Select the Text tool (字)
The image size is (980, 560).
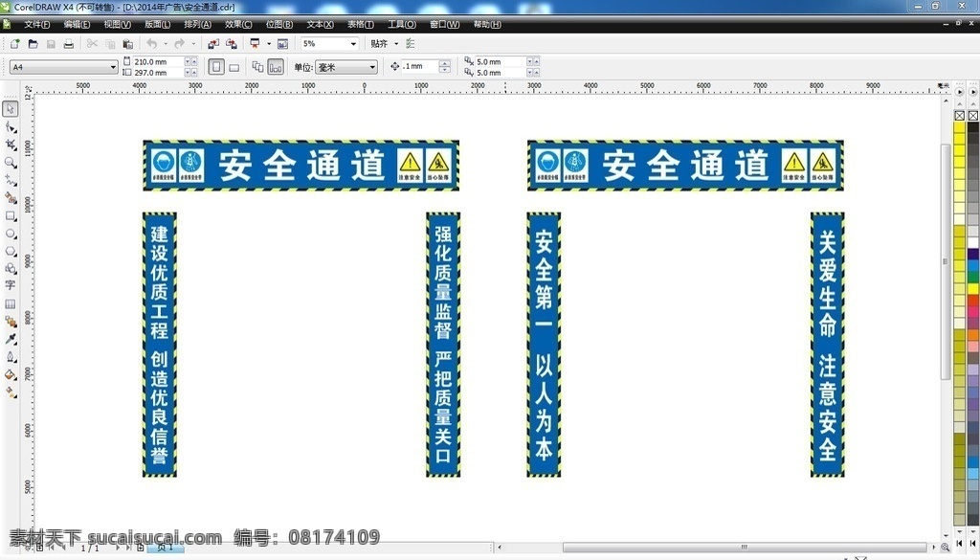[10, 285]
